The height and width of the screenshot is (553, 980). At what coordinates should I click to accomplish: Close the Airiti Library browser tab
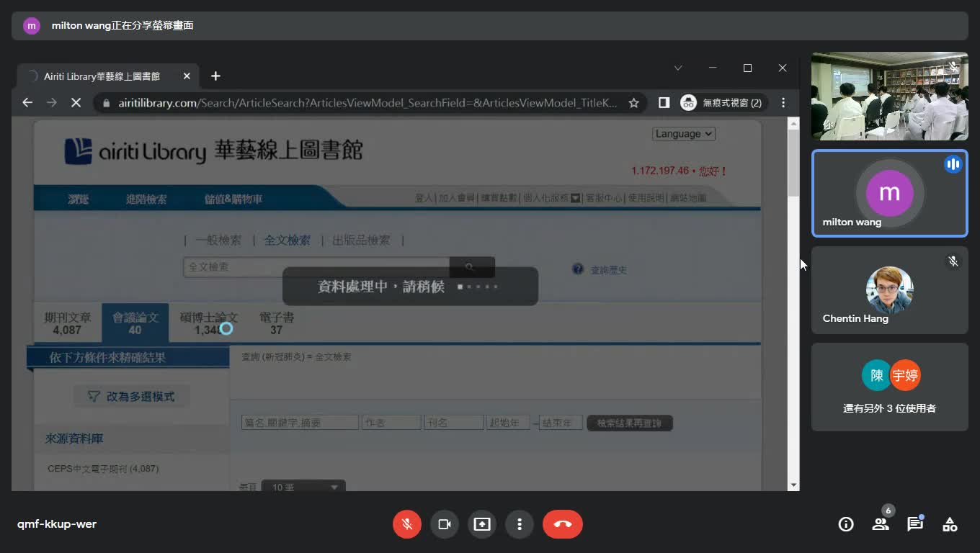[x=187, y=76]
